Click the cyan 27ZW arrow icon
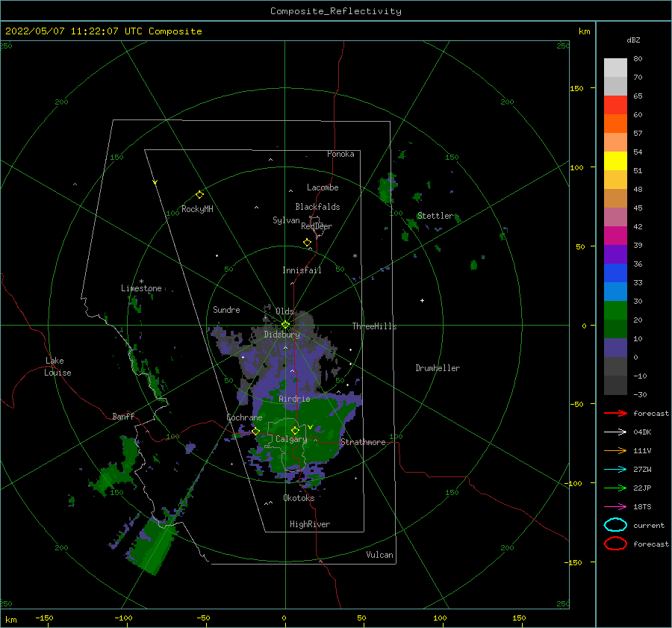The width and height of the screenshot is (672, 628). [615, 470]
